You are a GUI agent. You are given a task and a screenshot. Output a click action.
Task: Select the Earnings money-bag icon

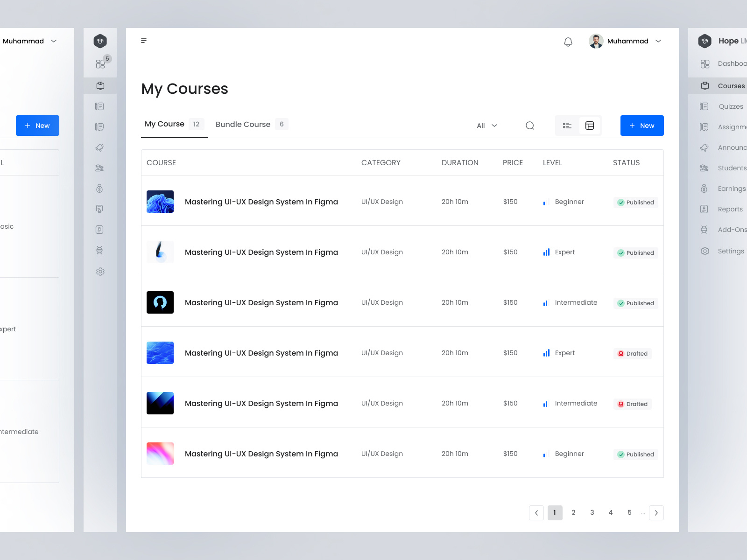pyautogui.click(x=100, y=189)
